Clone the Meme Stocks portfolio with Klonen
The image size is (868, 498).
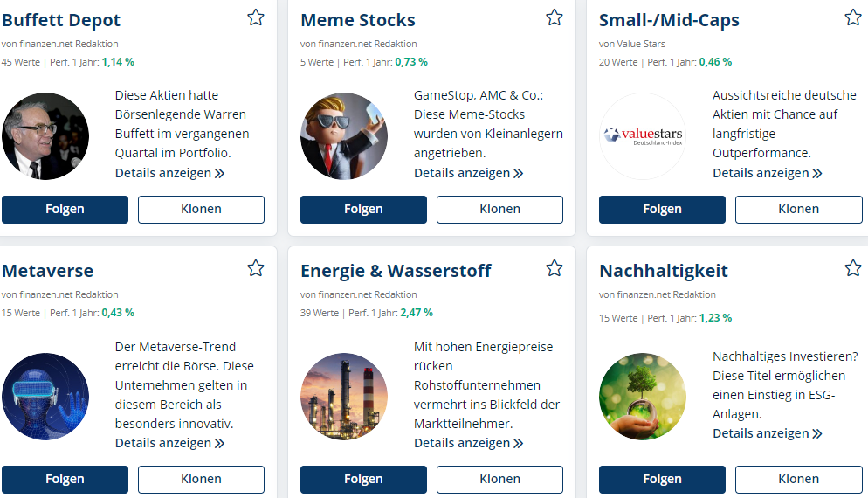[x=499, y=210]
